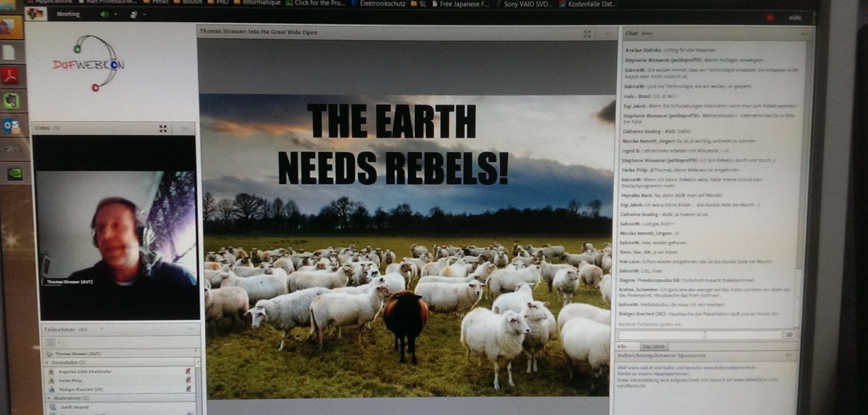Switch to the Sigi Jakob chat tab
The height and width of the screenshot is (415, 868).
click(653, 346)
